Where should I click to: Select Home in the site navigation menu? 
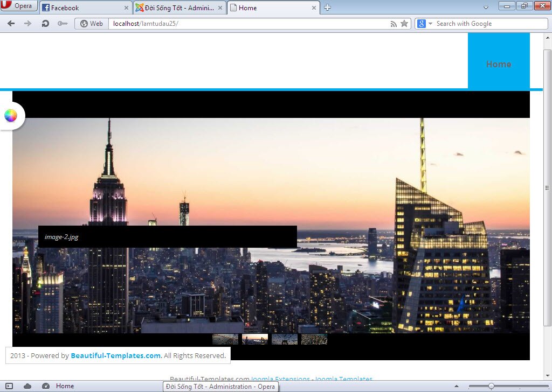pyautogui.click(x=498, y=64)
